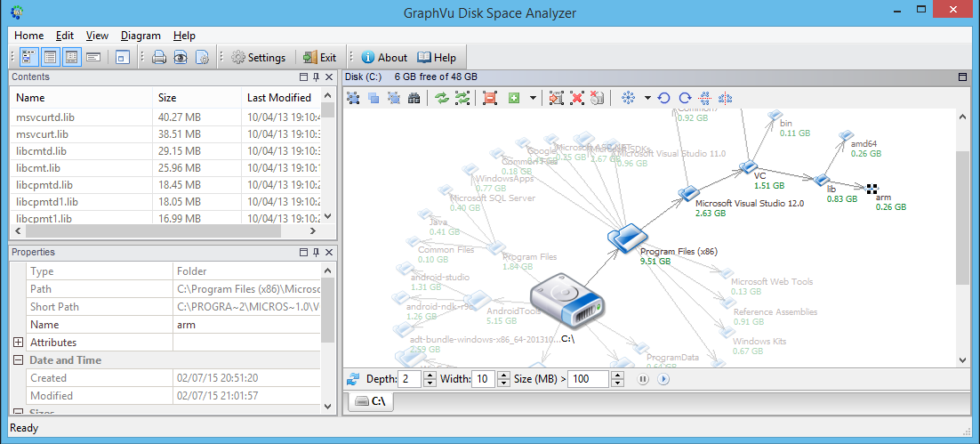Select the C:\ tab at bottom
The image size is (980, 444).
371,401
